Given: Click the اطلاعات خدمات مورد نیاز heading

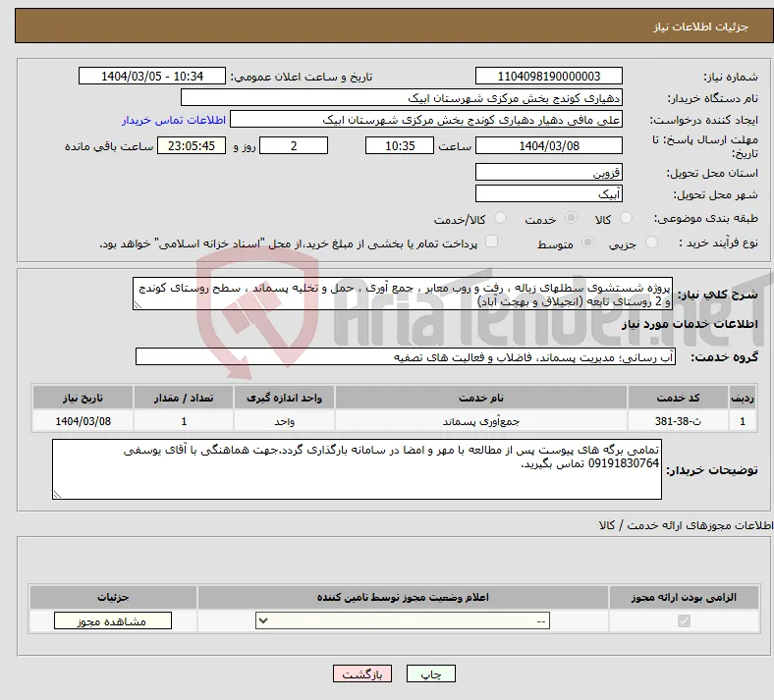Looking at the screenshot, I should click(x=690, y=324).
